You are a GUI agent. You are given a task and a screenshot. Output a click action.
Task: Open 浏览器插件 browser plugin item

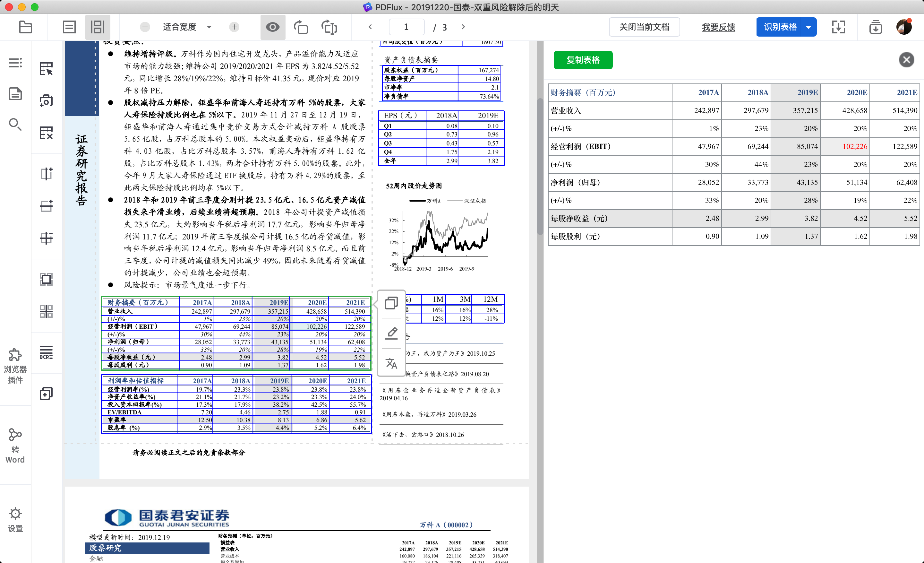click(x=15, y=365)
